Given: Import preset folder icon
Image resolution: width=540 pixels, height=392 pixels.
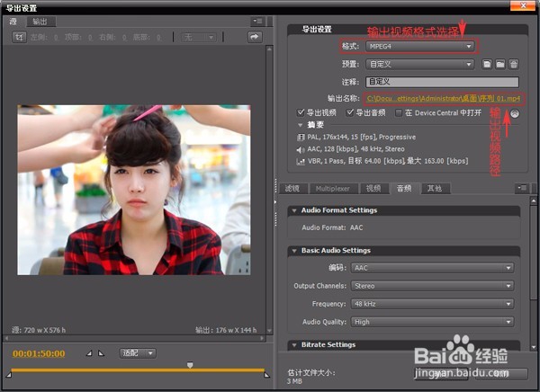Looking at the screenshot, I should coord(500,64).
